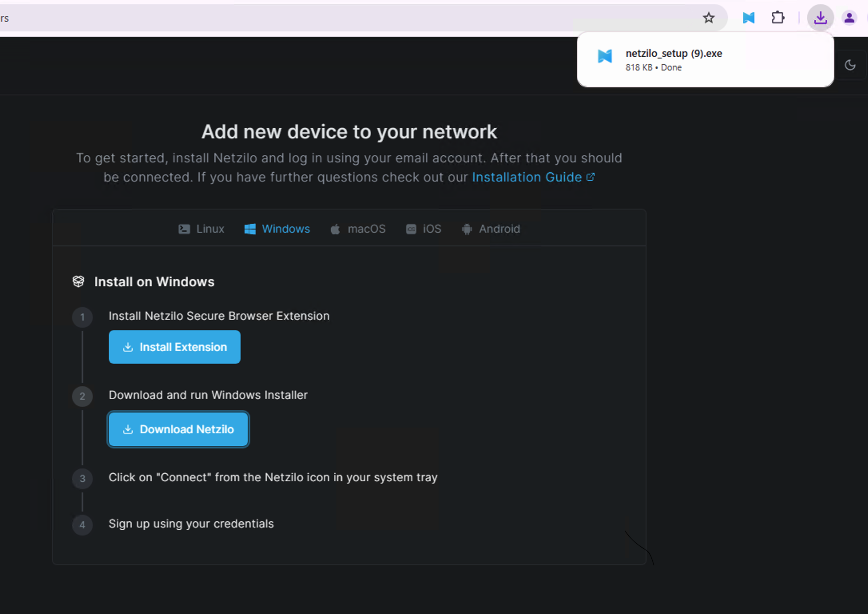Switch to the Android tab

click(491, 229)
